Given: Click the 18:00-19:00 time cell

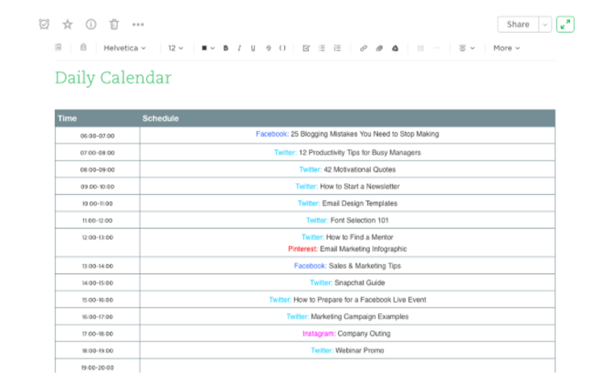Looking at the screenshot, I should (x=98, y=350).
